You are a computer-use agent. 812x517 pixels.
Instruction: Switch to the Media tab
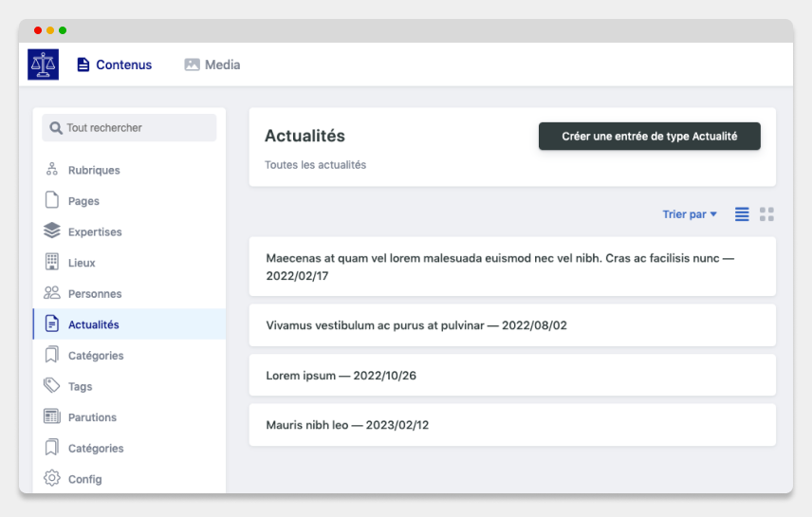tap(212, 65)
